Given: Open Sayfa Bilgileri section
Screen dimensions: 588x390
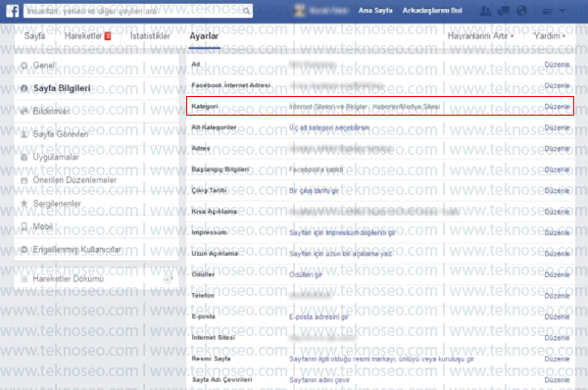Looking at the screenshot, I should pos(96,88).
